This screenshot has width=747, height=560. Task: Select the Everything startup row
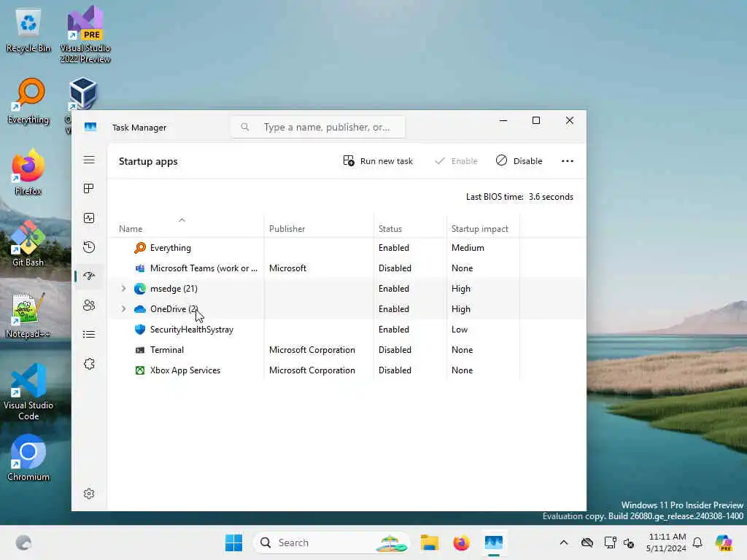(x=347, y=248)
